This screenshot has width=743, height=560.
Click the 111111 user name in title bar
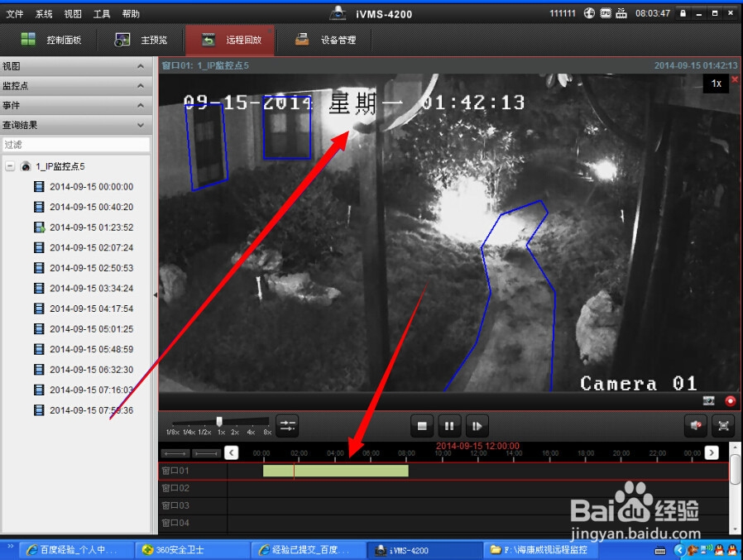pyautogui.click(x=563, y=13)
